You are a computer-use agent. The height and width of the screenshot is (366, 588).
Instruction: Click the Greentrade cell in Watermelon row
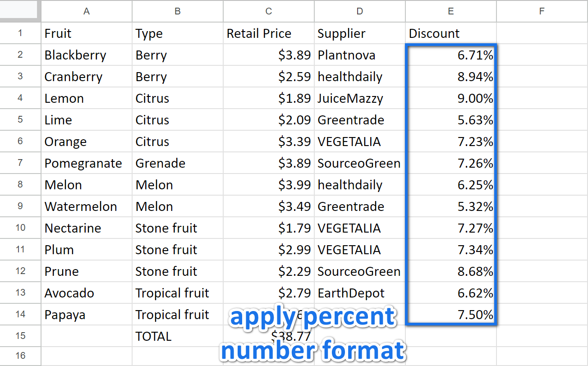360,206
